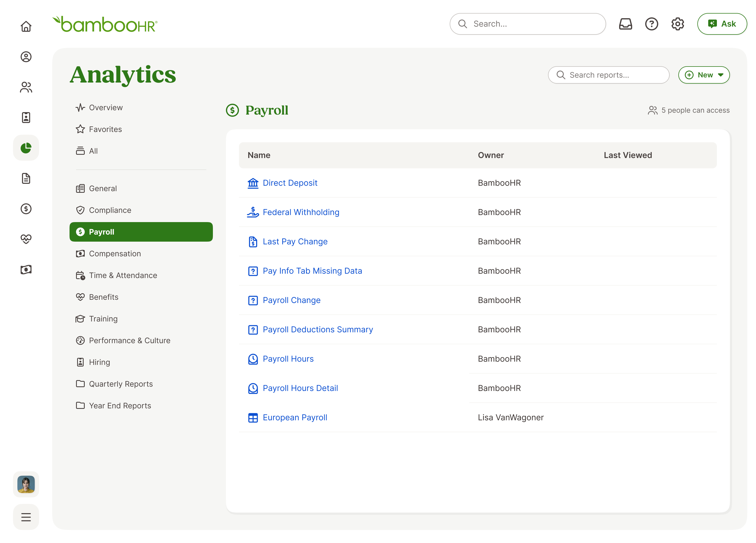Open the General report category
This screenshot has width=756, height=543.
pyautogui.click(x=141, y=189)
